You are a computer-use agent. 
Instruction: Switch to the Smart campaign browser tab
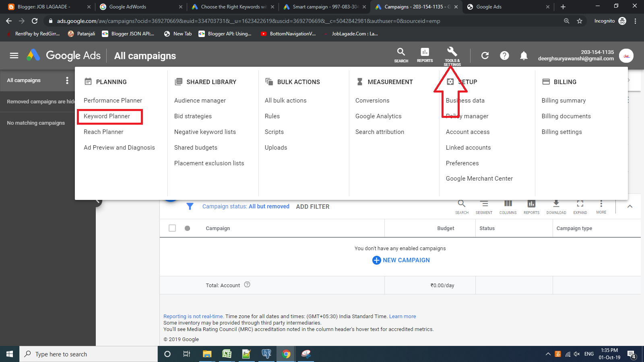[x=324, y=7]
